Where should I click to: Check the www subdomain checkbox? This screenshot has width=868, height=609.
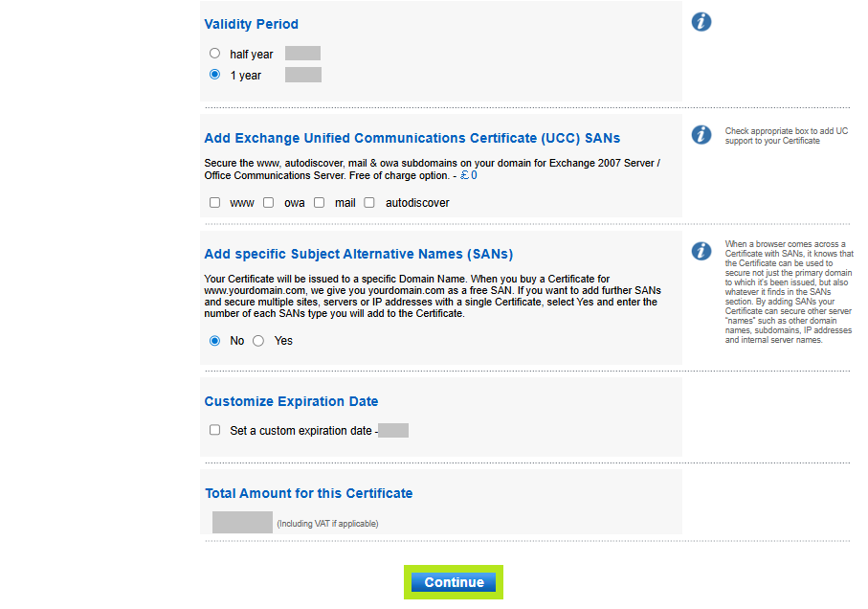[x=214, y=202]
